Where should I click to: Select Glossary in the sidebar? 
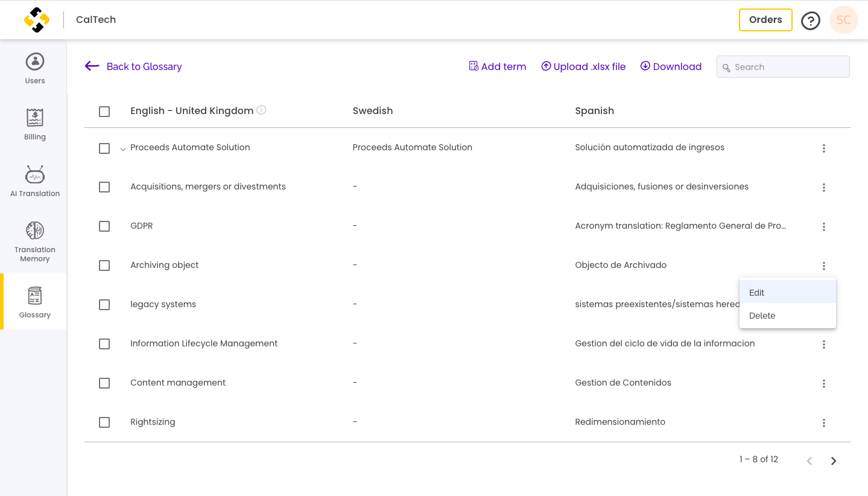(35, 302)
